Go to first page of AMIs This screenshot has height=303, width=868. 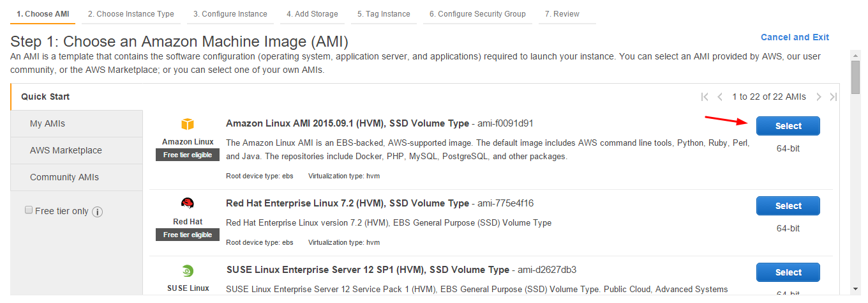(705, 97)
